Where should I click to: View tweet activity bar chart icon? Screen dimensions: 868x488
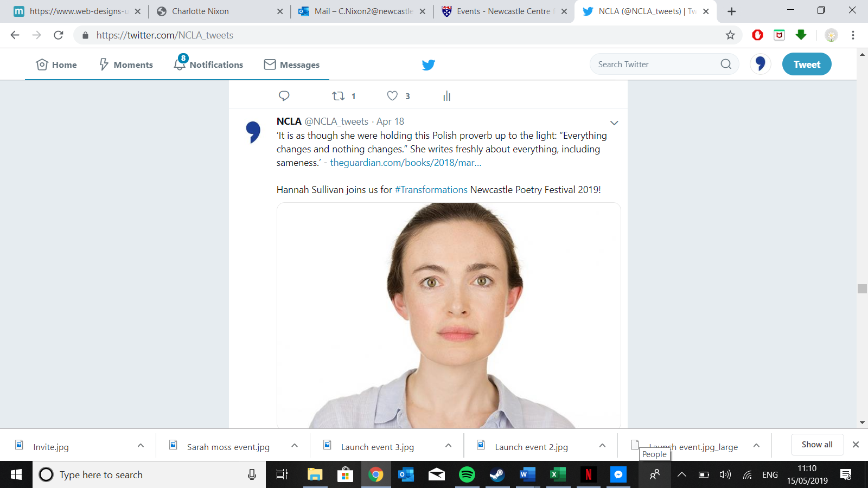click(446, 96)
